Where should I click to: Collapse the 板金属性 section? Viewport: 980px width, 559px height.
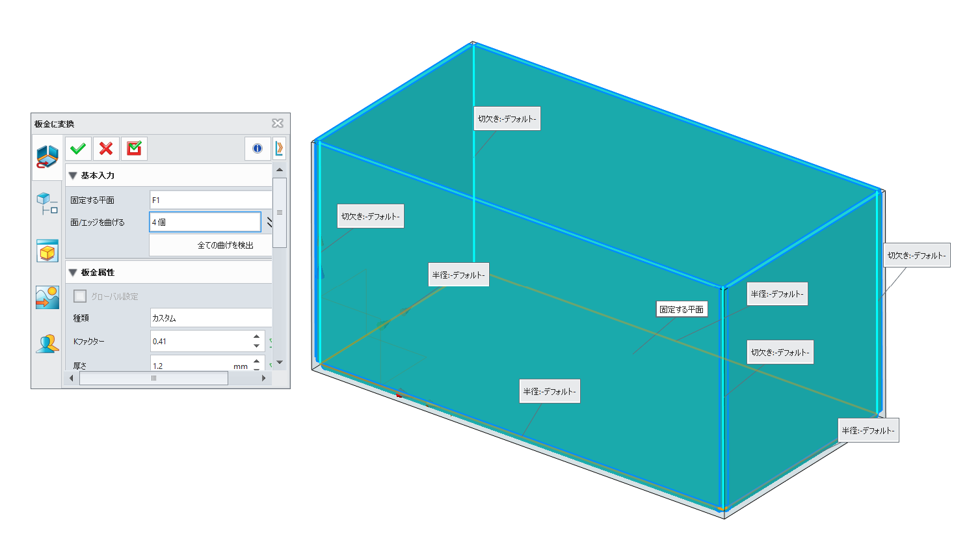pos(73,273)
